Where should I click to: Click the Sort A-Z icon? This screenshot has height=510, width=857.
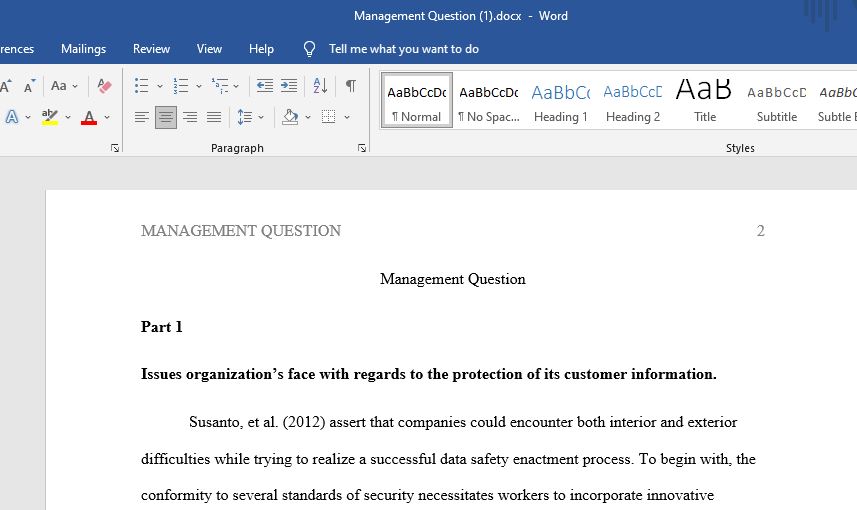point(320,86)
